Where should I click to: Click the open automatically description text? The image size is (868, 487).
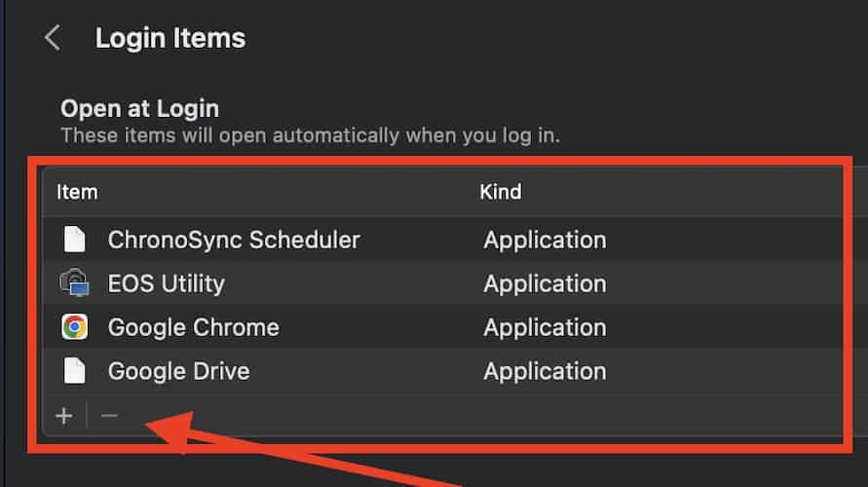click(x=310, y=134)
